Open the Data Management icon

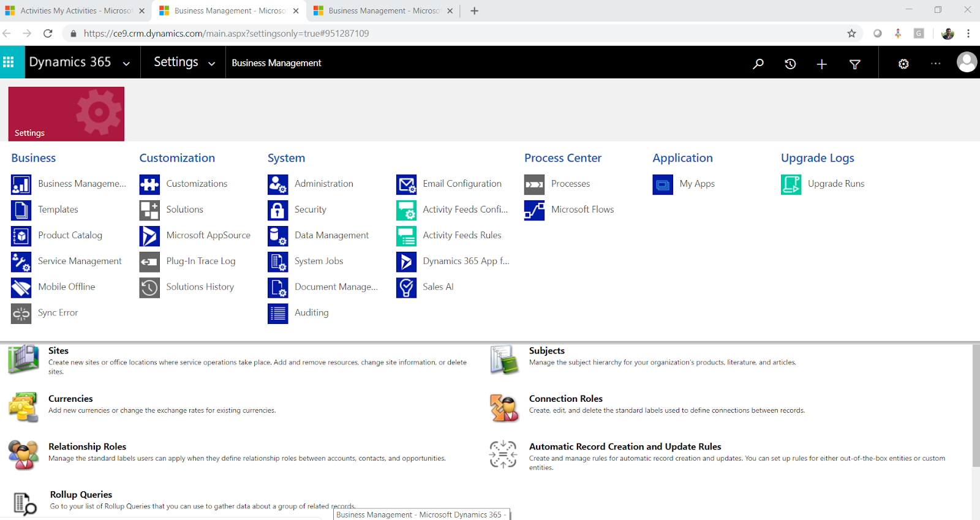tap(277, 236)
